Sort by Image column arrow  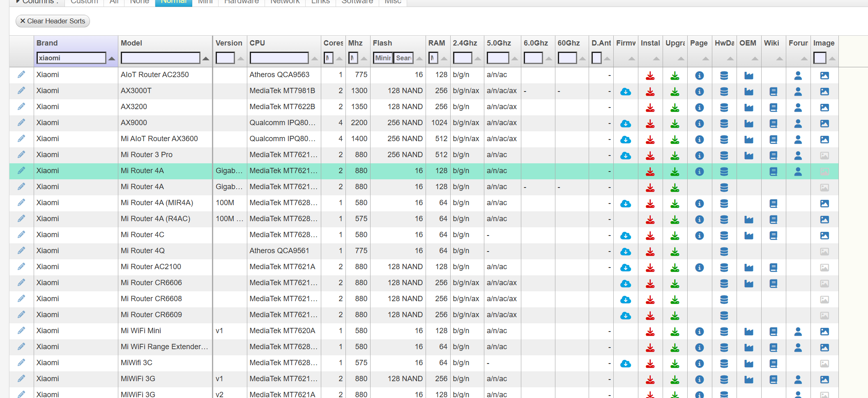click(832, 59)
